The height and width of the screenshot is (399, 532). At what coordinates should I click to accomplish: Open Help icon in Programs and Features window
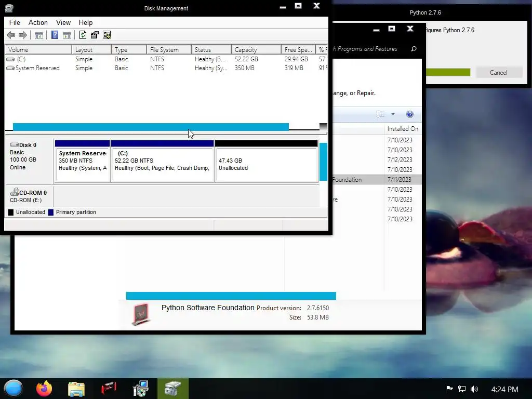click(x=410, y=114)
